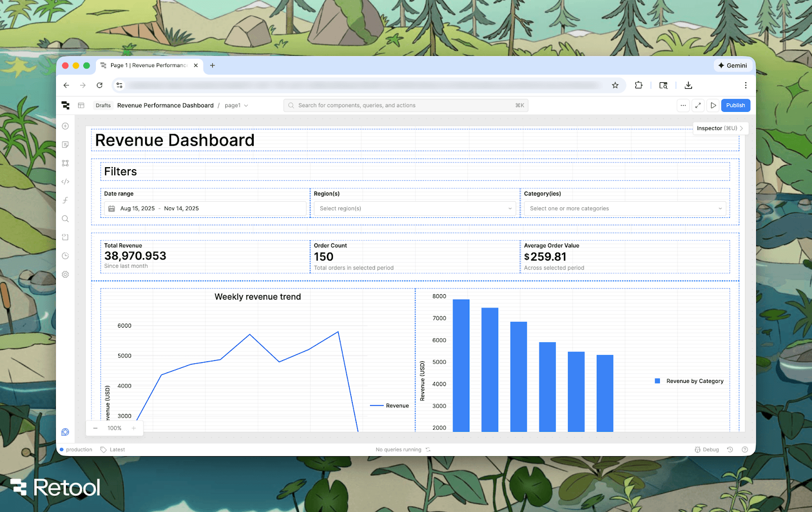This screenshot has height=512, width=812.
Task: Click the Gemini button in browser
Action: 732,66
